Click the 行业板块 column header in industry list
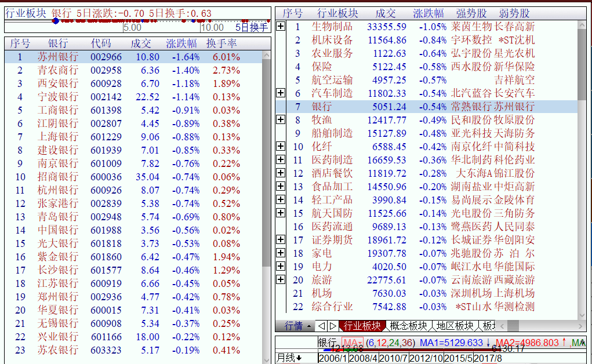The height and width of the screenshot is (364, 592). click(x=337, y=13)
